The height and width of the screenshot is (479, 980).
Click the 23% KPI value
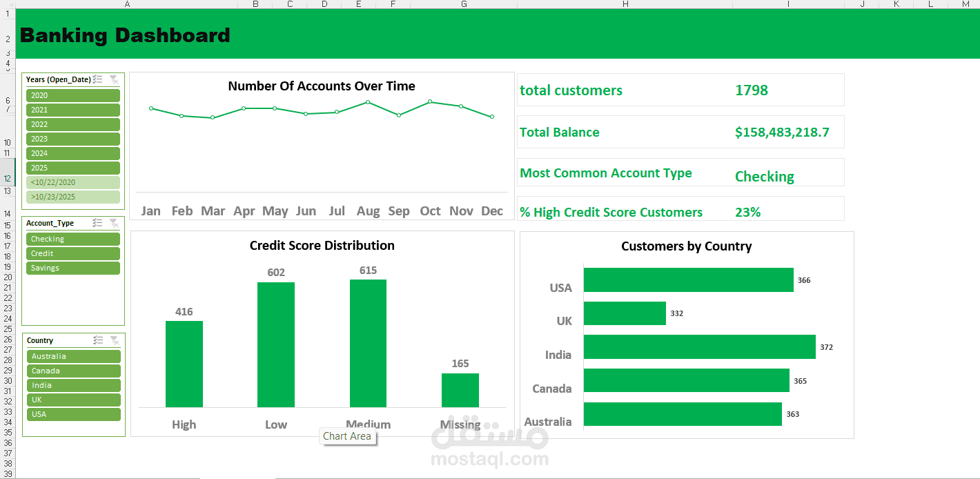tap(748, 212)
